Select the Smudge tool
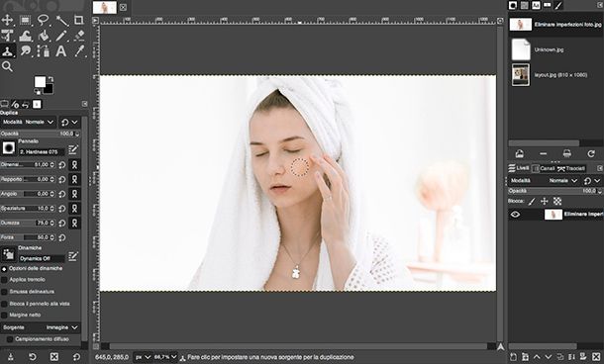The height and width of the screenshot is (364, 604). [26, 51]
